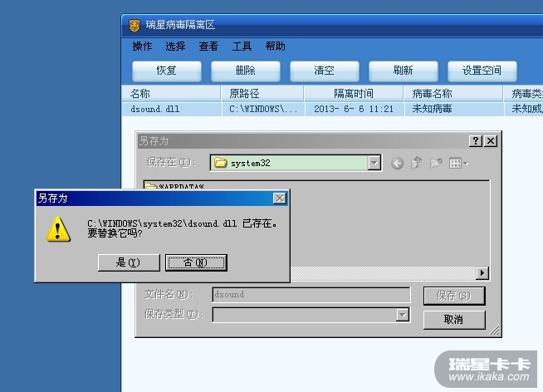543x392 pixels.
Task: Click the Rising tiger shield icon in title bar
Action: pos(135,25)
